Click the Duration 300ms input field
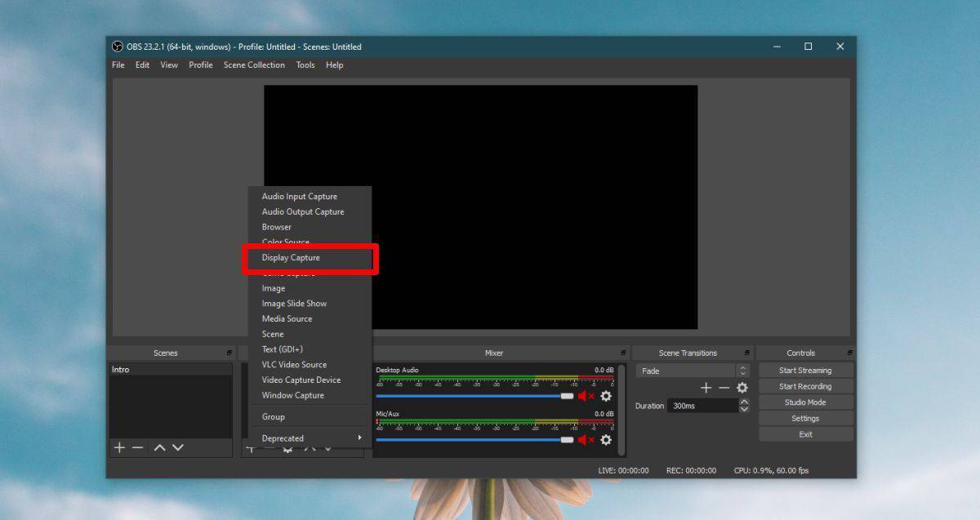 click(704, 406)
